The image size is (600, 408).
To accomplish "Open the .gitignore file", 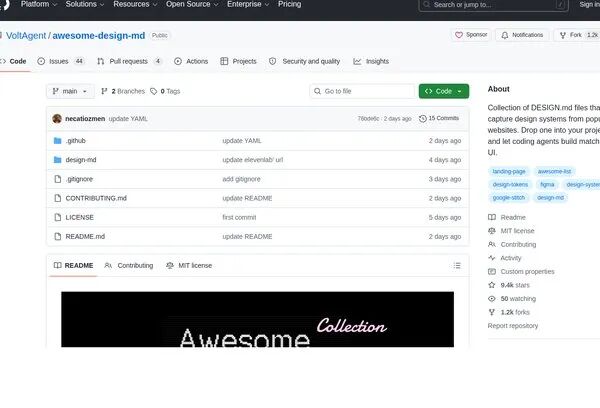I will (79, 179).
